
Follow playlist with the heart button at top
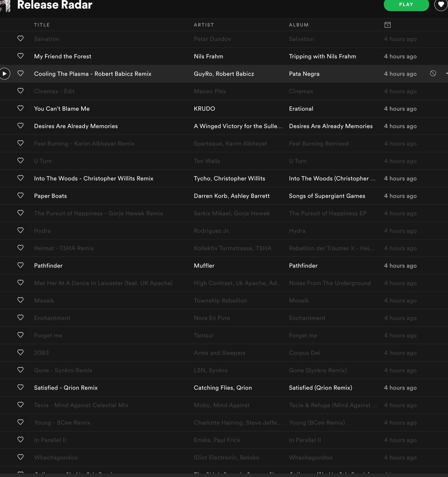click(x=441, y=5)
